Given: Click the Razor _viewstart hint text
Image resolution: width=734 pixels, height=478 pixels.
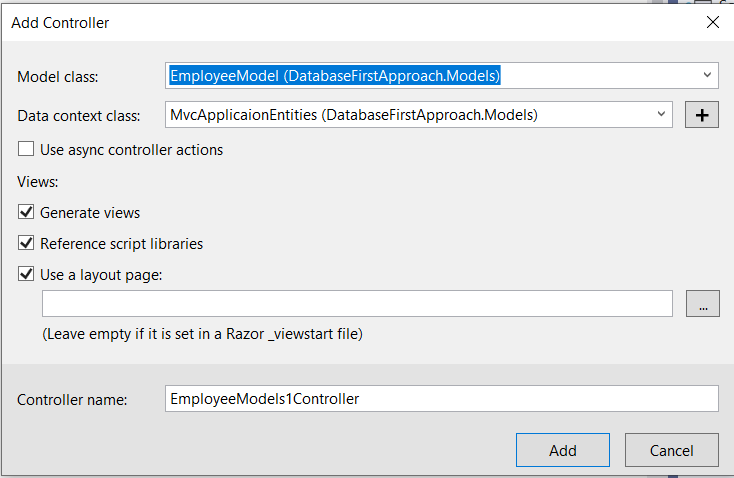Looking at the screenshot, I should pos(202,334).
